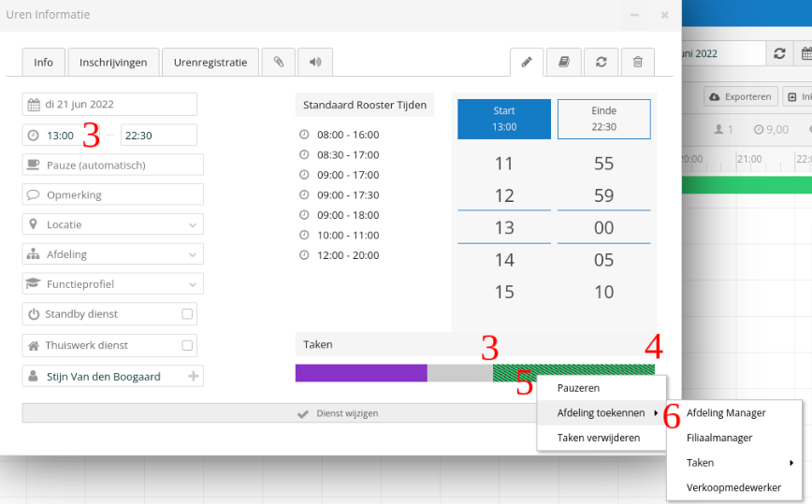Click the refresh icon beside date field
The height and width of the screenshot is (504, 812).
[778, 53]
